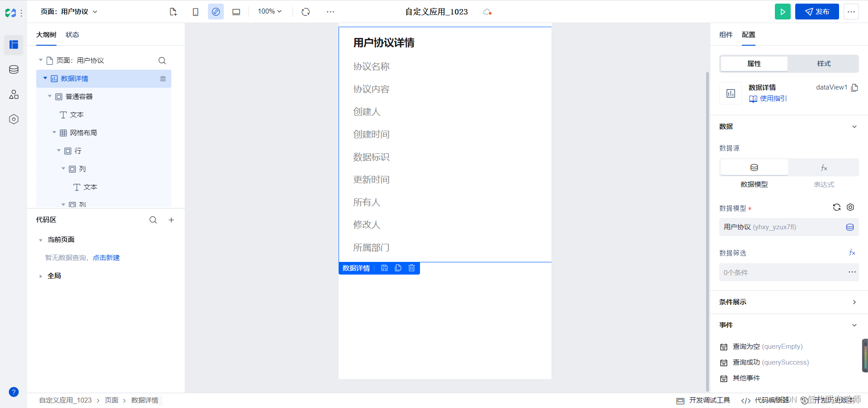The width and height of the screenshot is (868, 408).
Task: Refresh the 数据模型 data model
Action: tap(837, 207)
